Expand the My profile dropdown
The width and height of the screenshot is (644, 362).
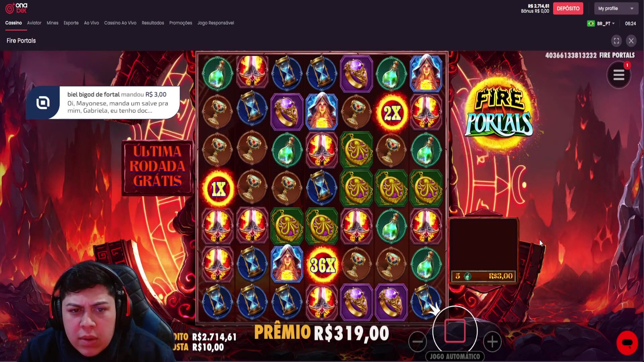click(616, 8)
